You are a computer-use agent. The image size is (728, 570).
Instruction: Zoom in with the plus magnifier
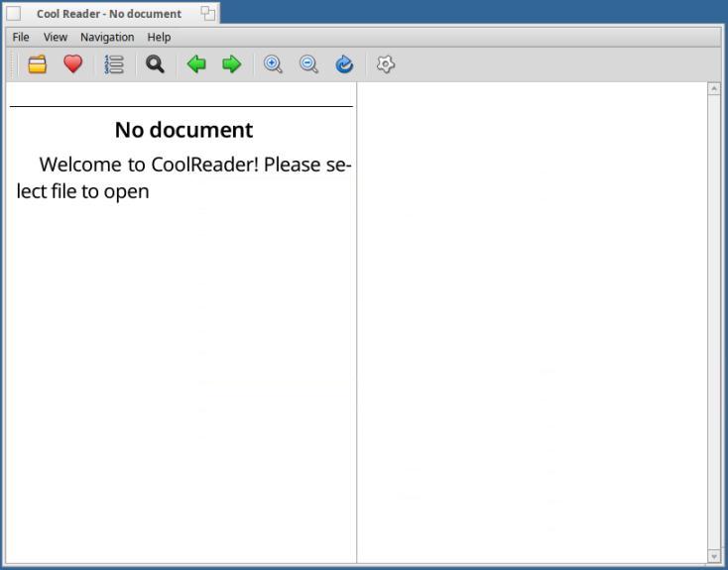(273, 64)
